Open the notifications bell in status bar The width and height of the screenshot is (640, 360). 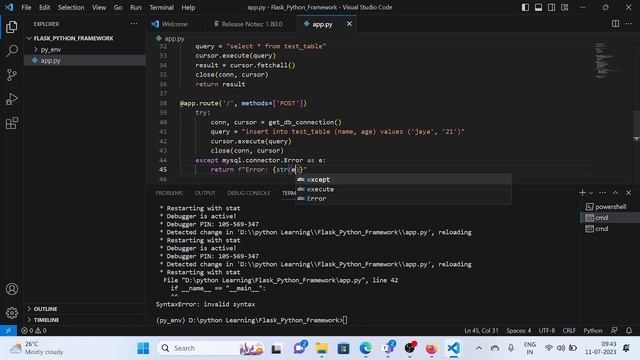629,330
